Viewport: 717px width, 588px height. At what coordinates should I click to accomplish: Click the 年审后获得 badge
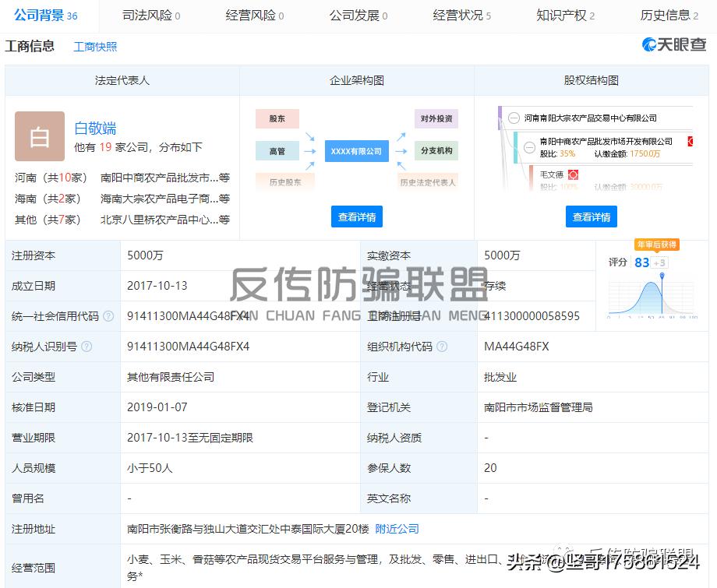point(657,245)
